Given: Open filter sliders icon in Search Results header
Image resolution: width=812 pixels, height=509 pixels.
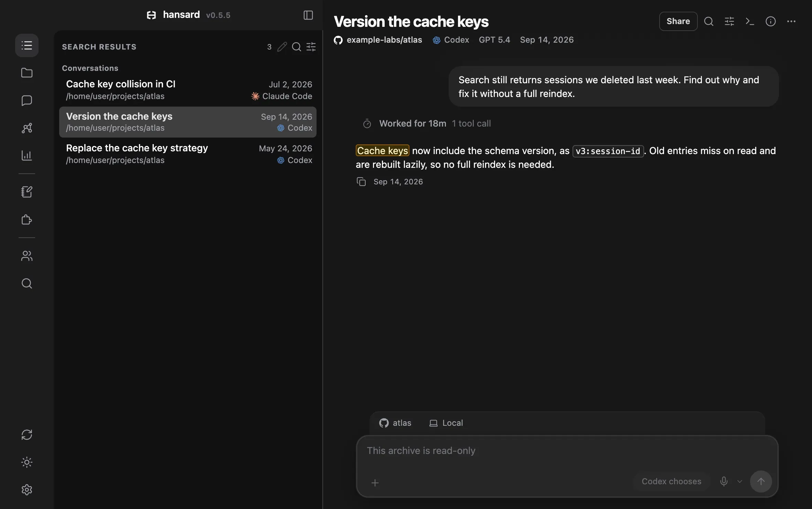Looking at the screenshot, I should (311, 47).
